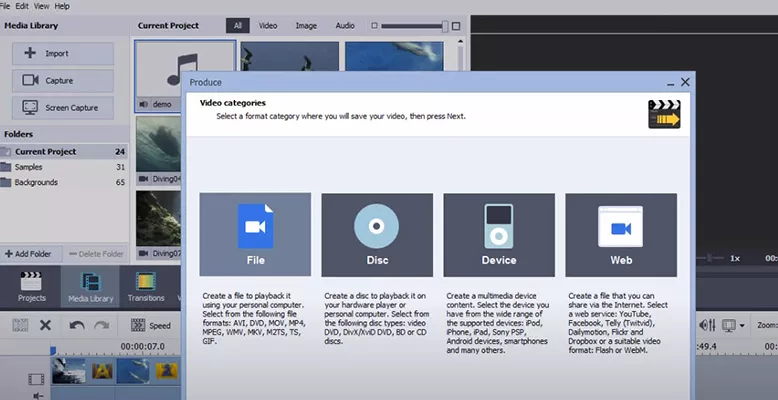Redo the last action

[x=102, y=326]
